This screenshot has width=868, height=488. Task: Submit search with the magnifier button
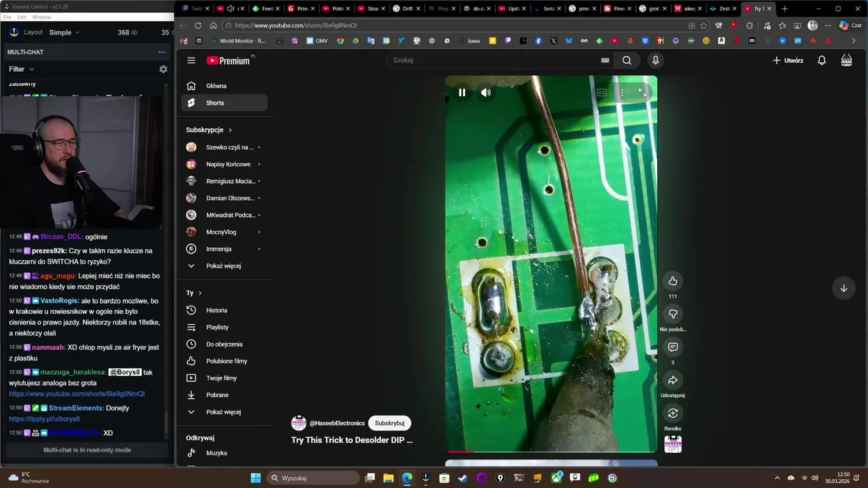pyautogui.click(x=627, y=60)
